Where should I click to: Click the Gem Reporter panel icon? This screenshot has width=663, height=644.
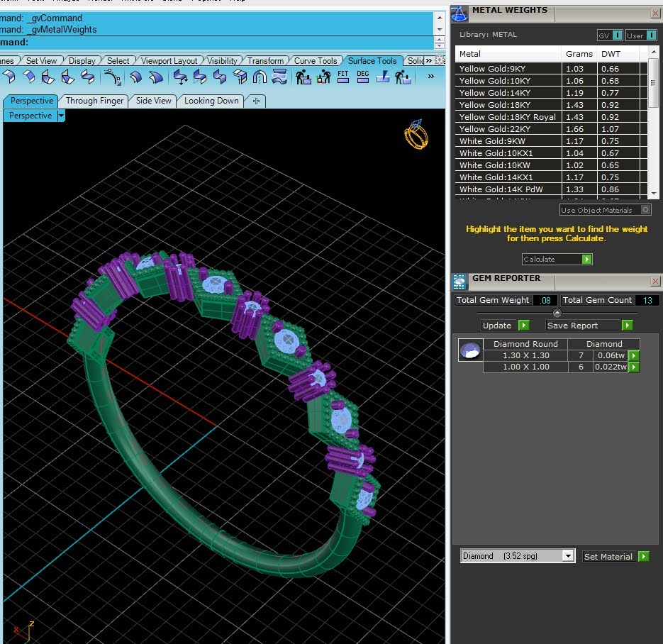(x=459, y=282)
